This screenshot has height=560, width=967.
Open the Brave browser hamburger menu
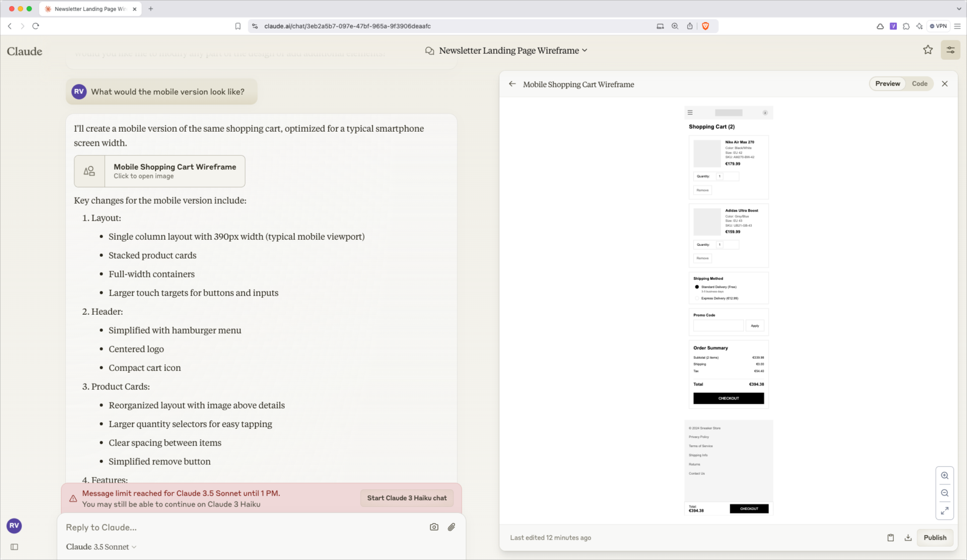(957, 26)
